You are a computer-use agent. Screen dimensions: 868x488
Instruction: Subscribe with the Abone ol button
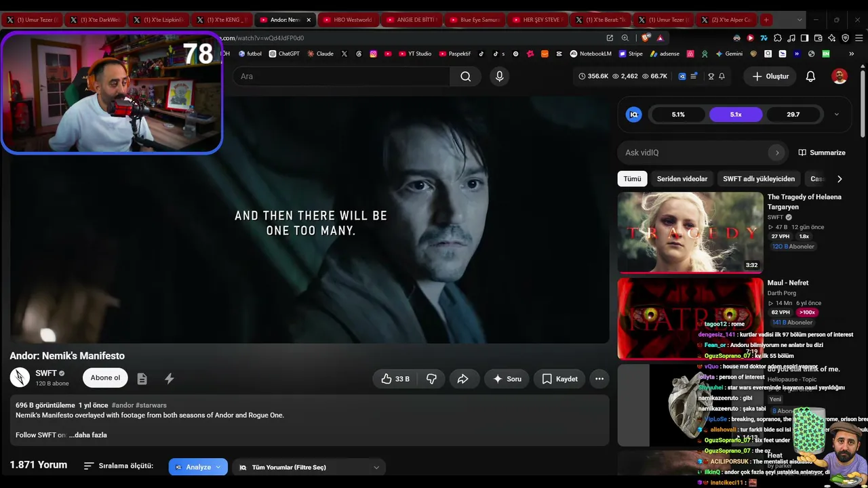point(105,378)
